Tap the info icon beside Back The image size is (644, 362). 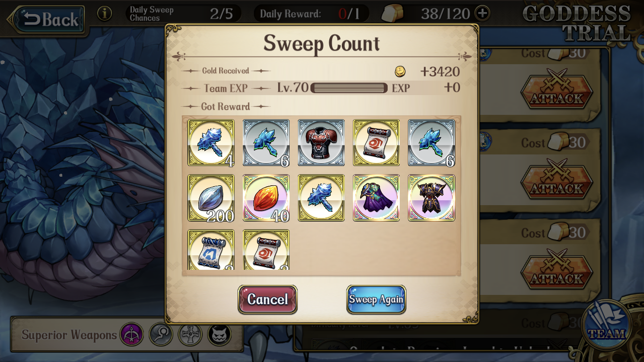105,14
